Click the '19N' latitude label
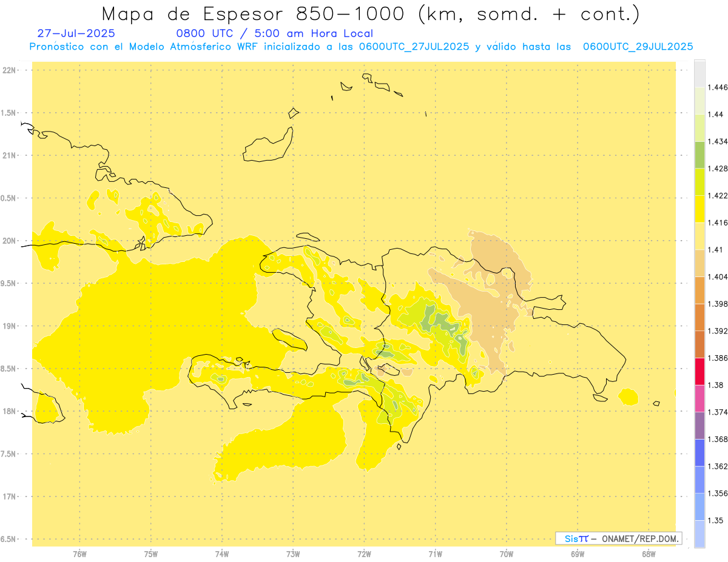Viewport: 728px width, 562px height. [10, 326]
